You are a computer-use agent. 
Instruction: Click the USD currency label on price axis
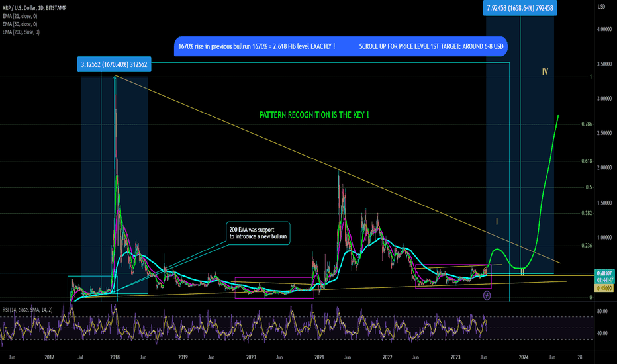[601, 7]
